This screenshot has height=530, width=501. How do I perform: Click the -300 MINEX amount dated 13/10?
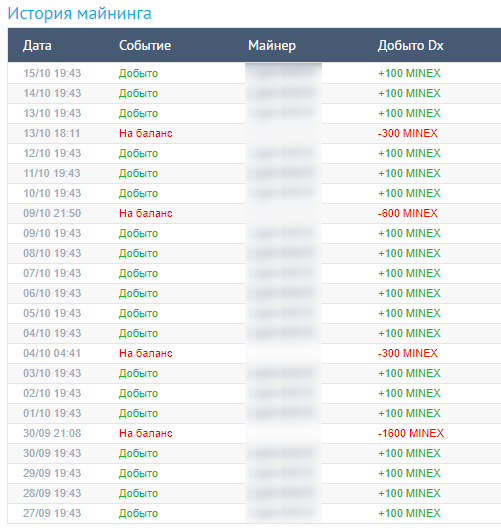(x=408, y=133)
